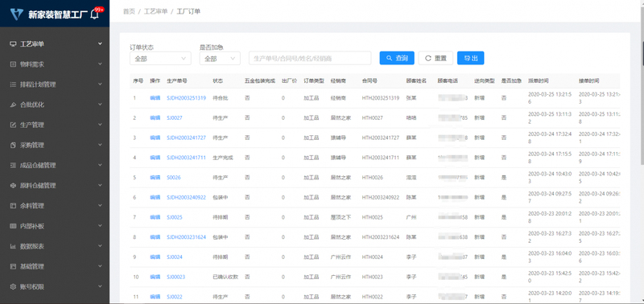
Task: Open order link SJ00023
Action: tap(175, 277)
